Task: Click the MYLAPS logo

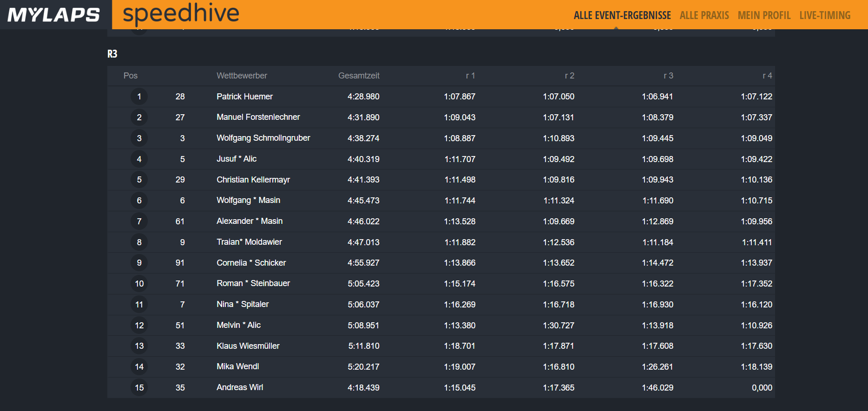Action: 54,15
